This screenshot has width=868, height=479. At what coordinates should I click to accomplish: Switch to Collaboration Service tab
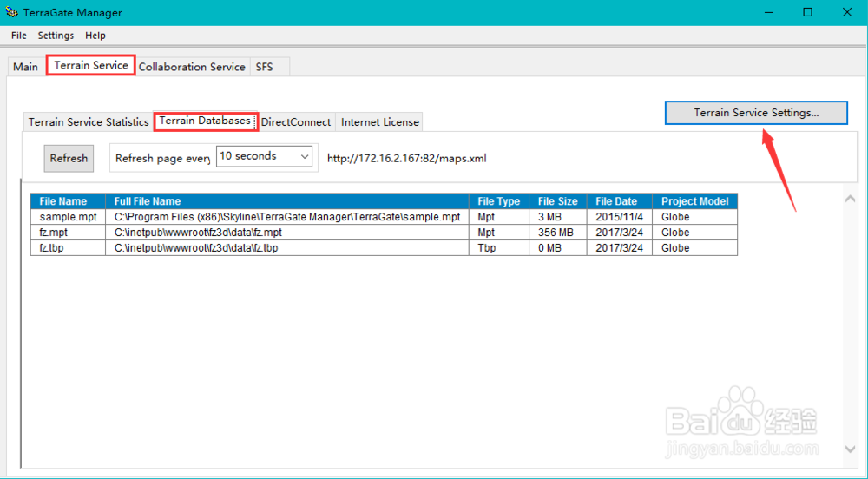coord(192,66)
